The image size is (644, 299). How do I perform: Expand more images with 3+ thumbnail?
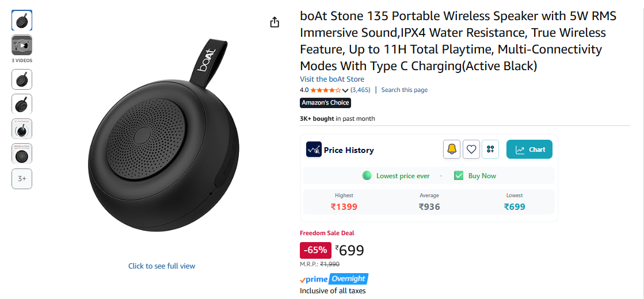[x=22, y=178]
